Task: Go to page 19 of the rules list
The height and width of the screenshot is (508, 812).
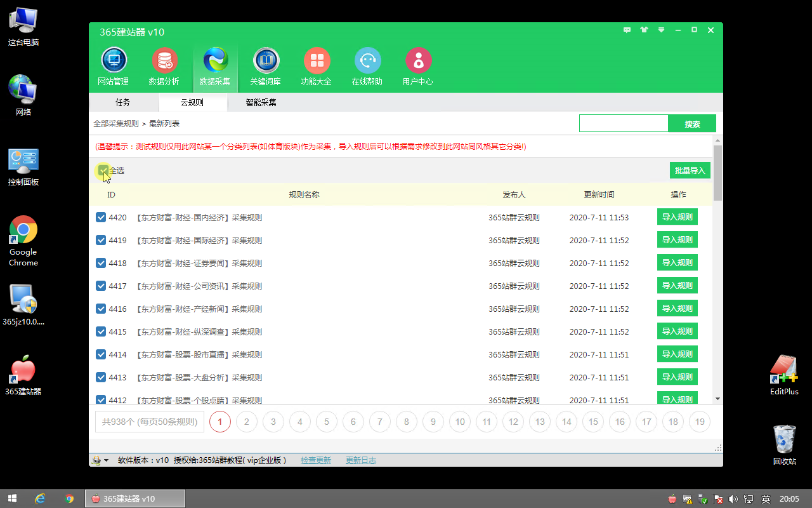Action: point(700,422)
